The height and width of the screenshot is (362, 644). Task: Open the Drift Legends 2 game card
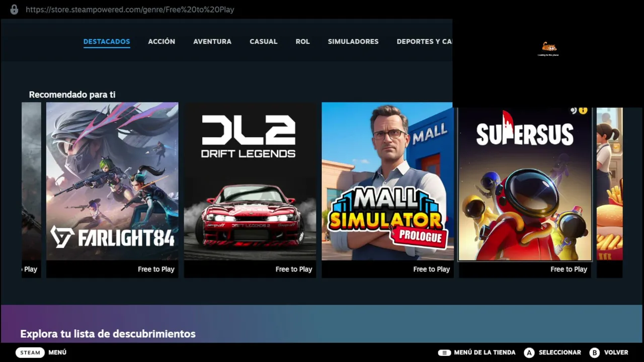[x=250, y=190]
